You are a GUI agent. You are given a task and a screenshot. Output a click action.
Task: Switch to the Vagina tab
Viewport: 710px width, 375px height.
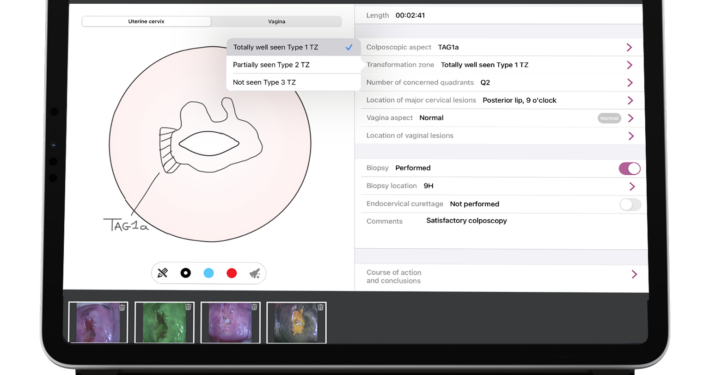276,21
